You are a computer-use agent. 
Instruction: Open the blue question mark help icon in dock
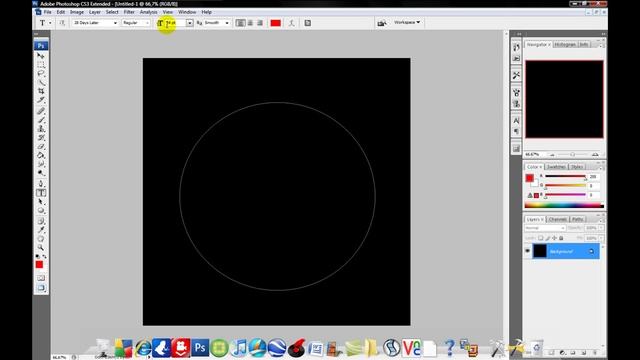pyautogui.click(x=449, y=348)
